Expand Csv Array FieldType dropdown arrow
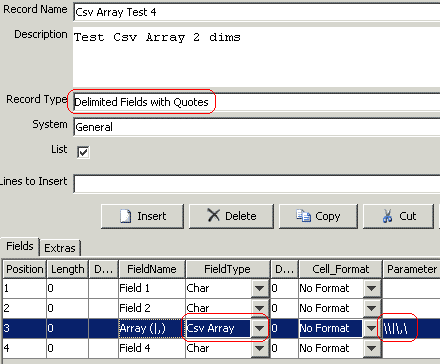 click(260, 328)
